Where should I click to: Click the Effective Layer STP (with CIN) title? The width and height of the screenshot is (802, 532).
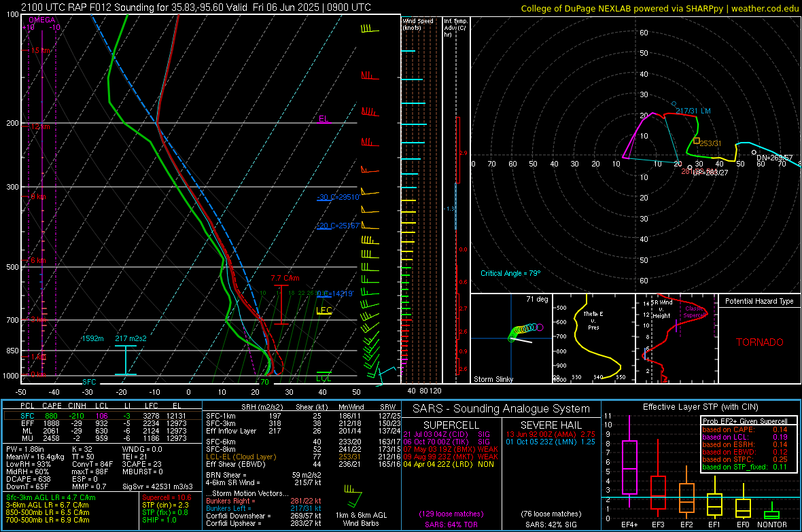pyautogui.click(x=700, y=407)
